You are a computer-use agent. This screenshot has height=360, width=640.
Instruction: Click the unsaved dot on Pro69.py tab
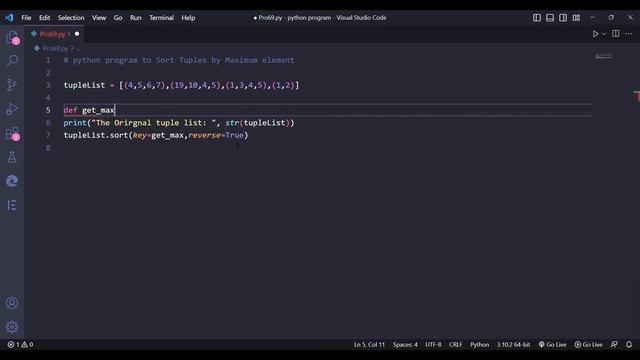pos(77,34)
